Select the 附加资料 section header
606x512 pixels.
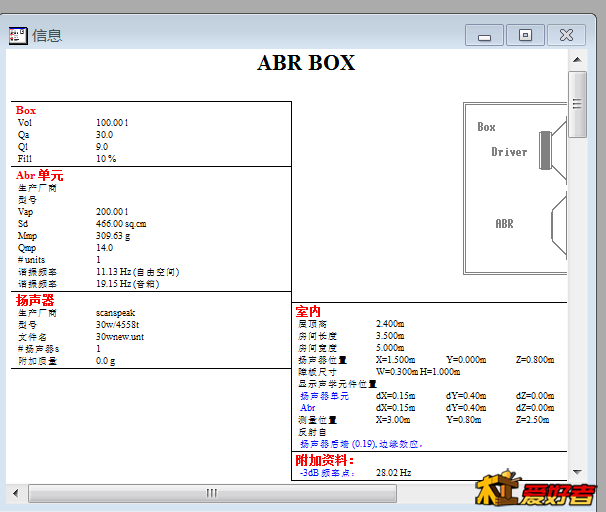325,459
